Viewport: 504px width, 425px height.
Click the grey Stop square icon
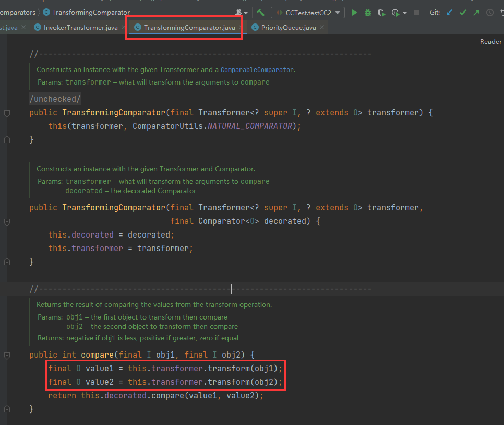416,13
